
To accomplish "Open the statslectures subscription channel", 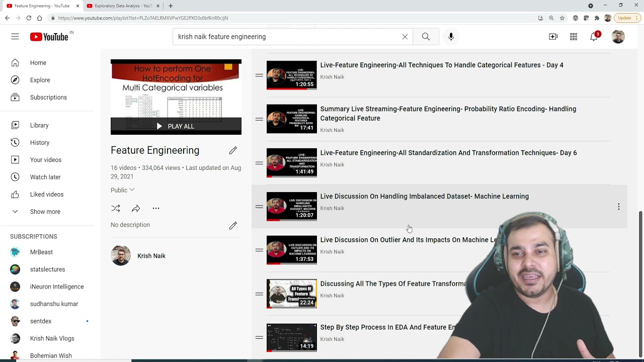I will coord(47,269).
